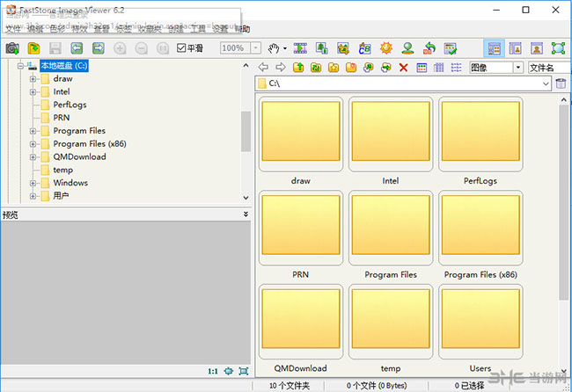
Task: Go to next image green arrow
Action: [x=99, y=48]
